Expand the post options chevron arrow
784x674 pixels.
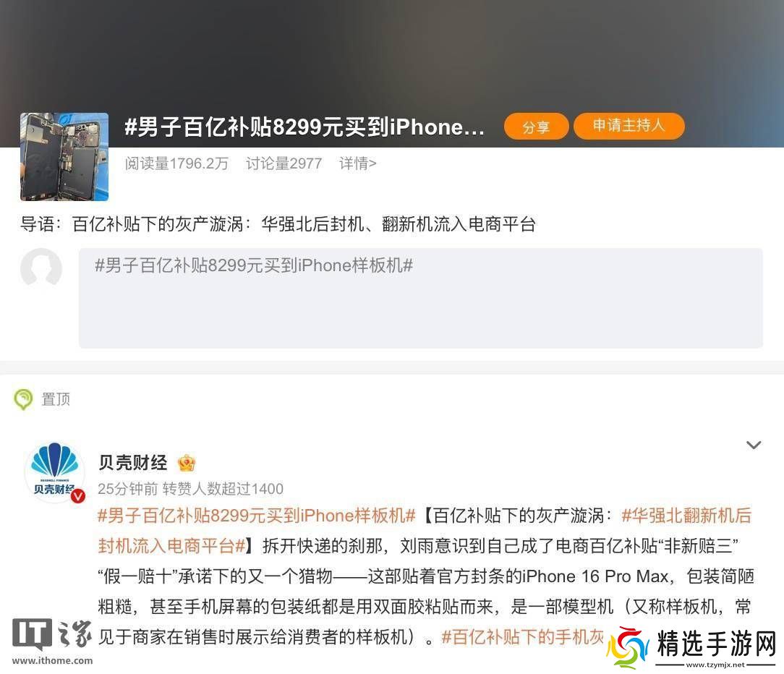(754, 445)
